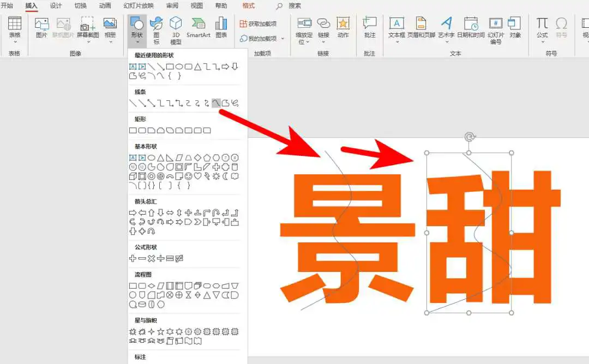Click 获取加载项 get add-ins
Image resolution: width=589 pixels, height=364 pixels.
[258, 23]
